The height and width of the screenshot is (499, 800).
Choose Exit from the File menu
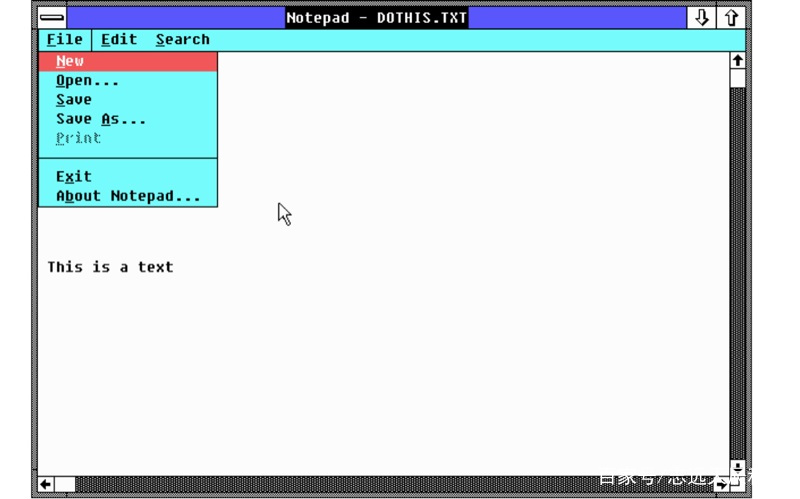pos(128,177)
